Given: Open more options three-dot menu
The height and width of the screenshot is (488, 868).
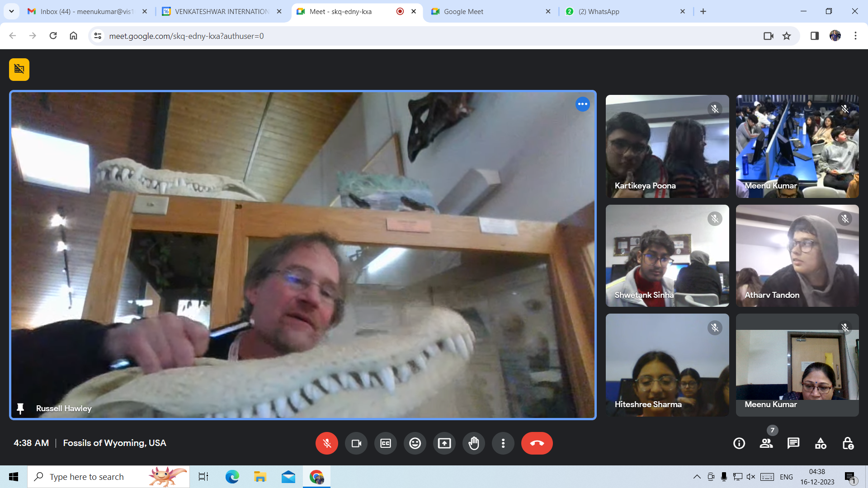Looking at the screenshot, I should 503,443.
